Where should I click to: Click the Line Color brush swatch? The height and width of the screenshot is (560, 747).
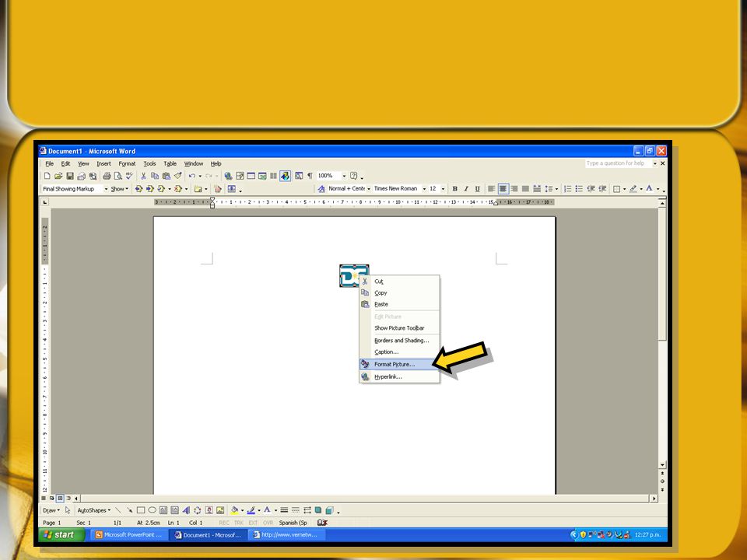tap(251, 510)
